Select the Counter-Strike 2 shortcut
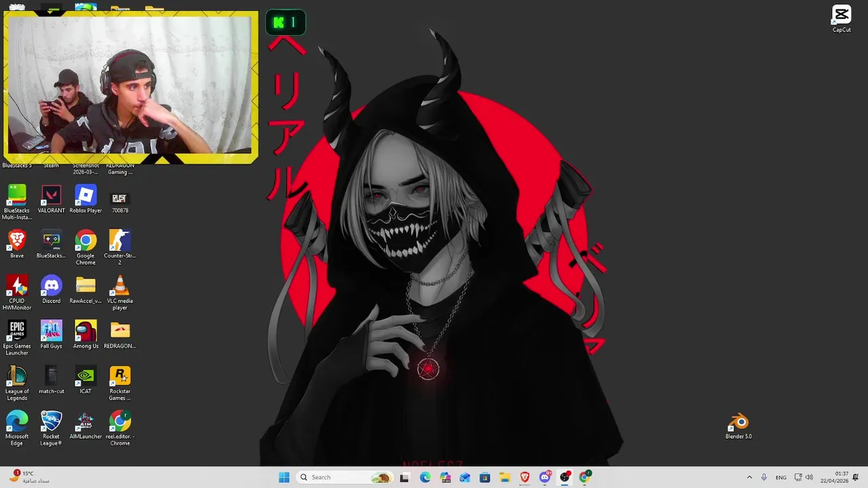Viewport: 868px width, 488px height. [x=120, y=247]
